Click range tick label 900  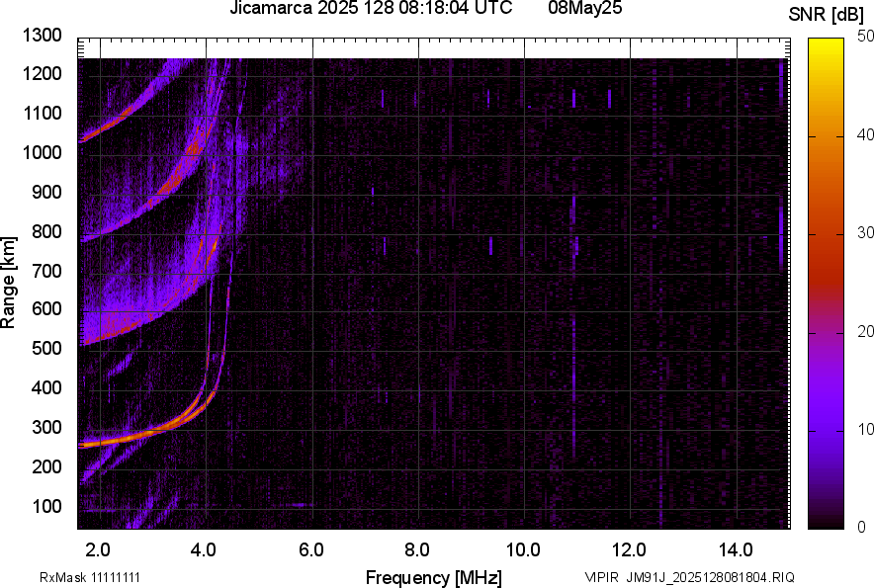(46, 192)
